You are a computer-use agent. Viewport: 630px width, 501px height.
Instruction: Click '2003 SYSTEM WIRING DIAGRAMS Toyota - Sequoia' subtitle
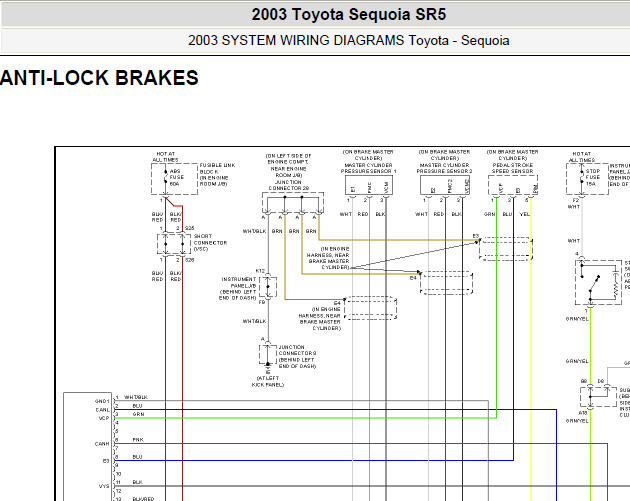348,41
